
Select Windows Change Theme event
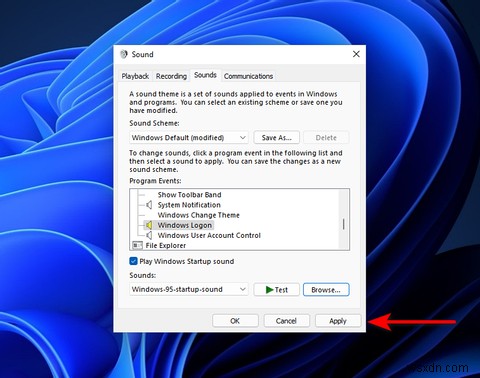point(199,215)
